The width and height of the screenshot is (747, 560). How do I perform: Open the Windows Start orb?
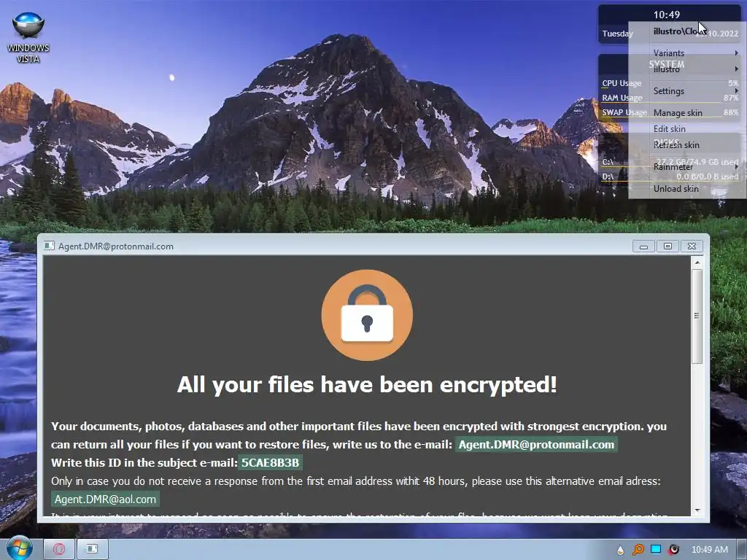click(20, 548)
